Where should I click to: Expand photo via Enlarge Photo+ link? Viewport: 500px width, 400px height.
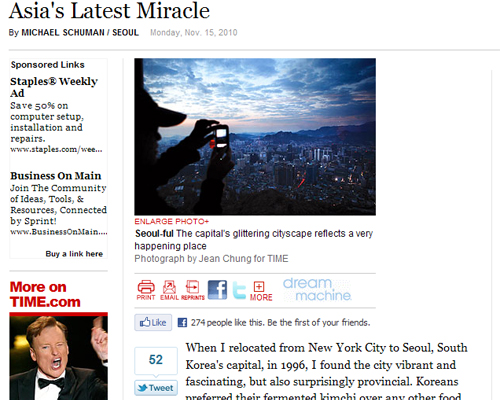point(171,221)
